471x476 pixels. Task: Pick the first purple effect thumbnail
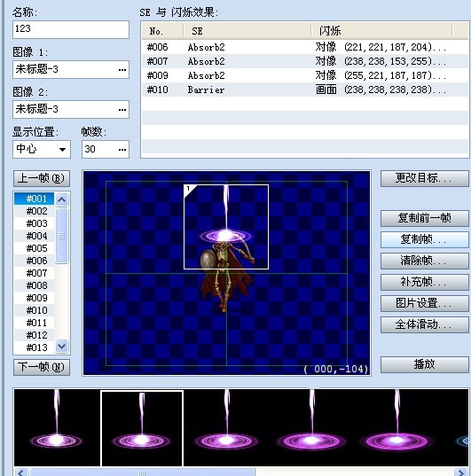pyautogui.click(x=57, y=427)
